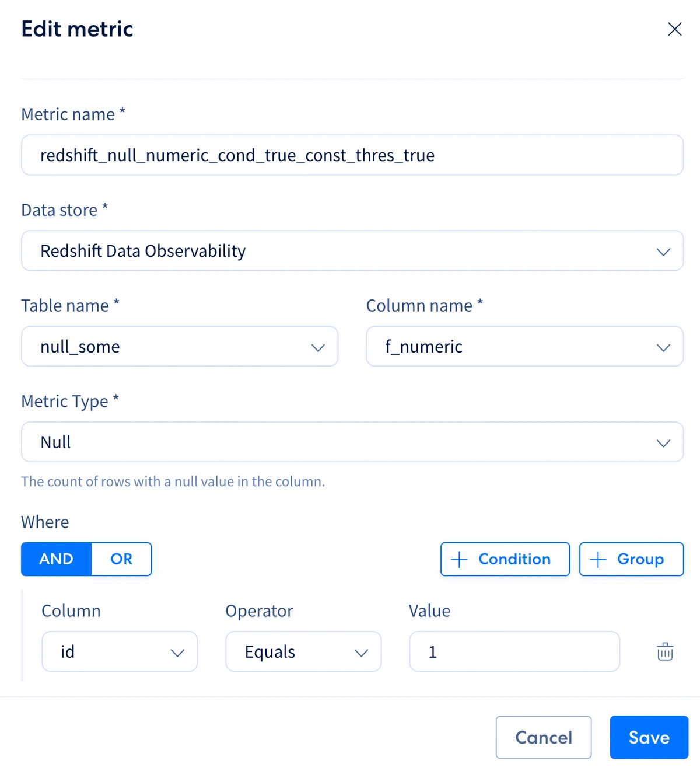Close the Edit metric dialog
Screen dimensions: 700x771
click(675, 29)
